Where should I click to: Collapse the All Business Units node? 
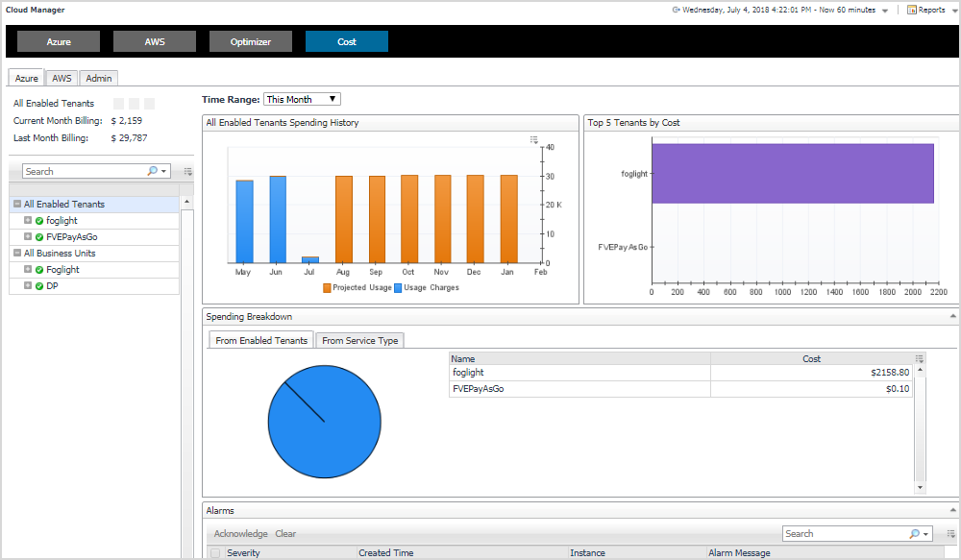(17, 253)
